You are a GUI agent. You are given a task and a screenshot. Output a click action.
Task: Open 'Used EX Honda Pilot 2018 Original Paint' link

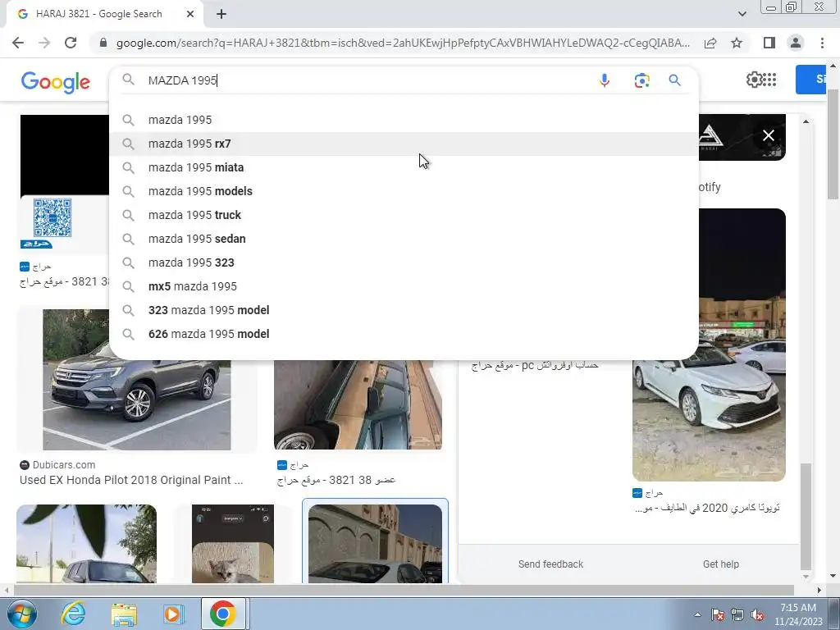click(131, 480)
